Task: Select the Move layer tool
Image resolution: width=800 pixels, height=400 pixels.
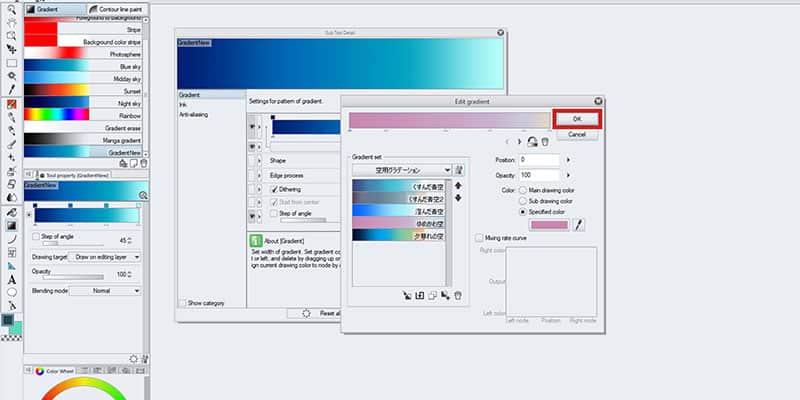Action: [11, 49]
